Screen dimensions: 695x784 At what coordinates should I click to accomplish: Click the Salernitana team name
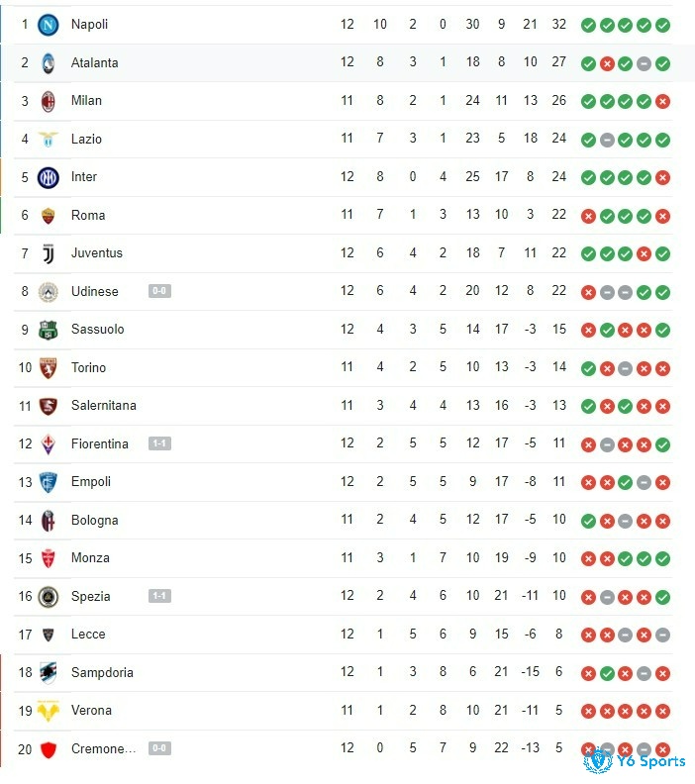click(x=104, y=406)
